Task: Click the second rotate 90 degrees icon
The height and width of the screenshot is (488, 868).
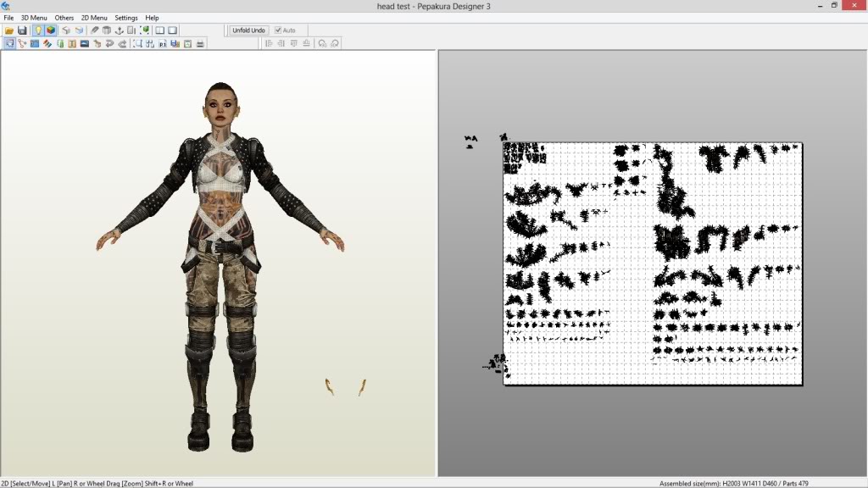Action: (335, 43)
